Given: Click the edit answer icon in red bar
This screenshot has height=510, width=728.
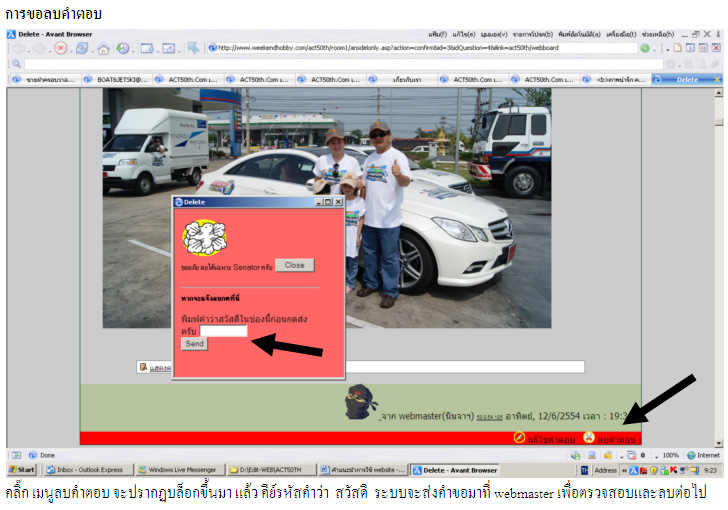Looking at the screenshot, I should click(x=519, y=438).
